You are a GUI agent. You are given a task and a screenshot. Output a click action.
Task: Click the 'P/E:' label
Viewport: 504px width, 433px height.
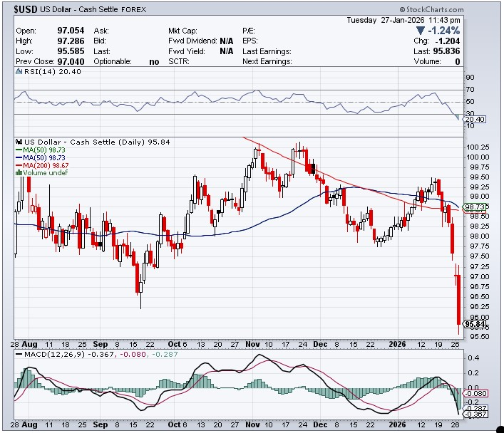(249, 31)
